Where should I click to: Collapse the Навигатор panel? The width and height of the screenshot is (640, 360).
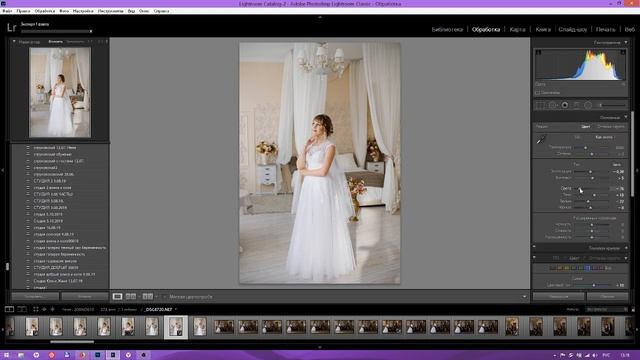tap(14, 41)
